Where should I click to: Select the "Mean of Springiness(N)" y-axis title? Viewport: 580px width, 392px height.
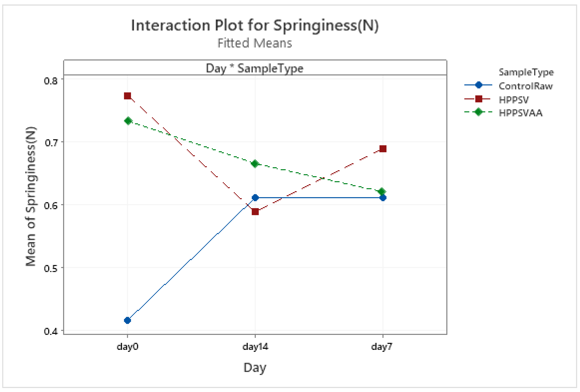coord(31,196)
